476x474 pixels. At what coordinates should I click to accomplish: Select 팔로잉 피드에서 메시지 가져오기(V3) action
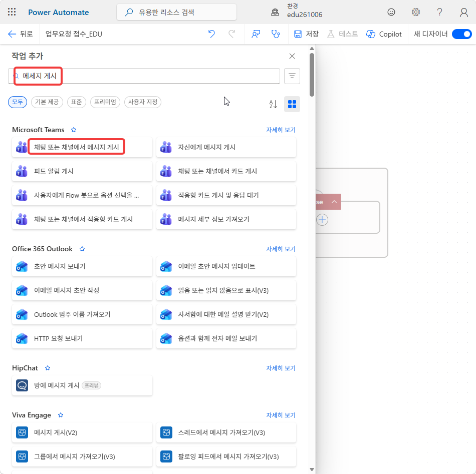pos(226,456)
